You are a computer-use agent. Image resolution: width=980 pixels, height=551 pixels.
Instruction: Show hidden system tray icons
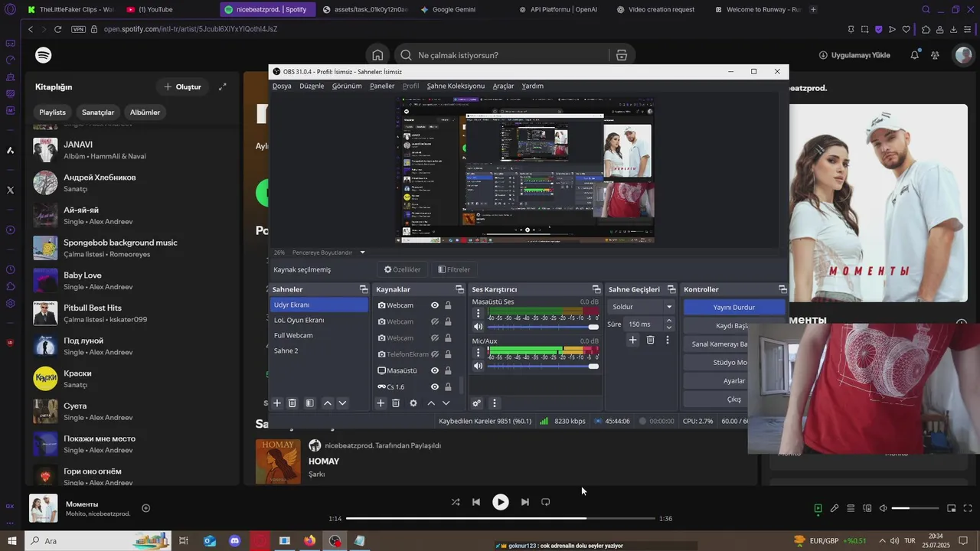click(882, 540)
